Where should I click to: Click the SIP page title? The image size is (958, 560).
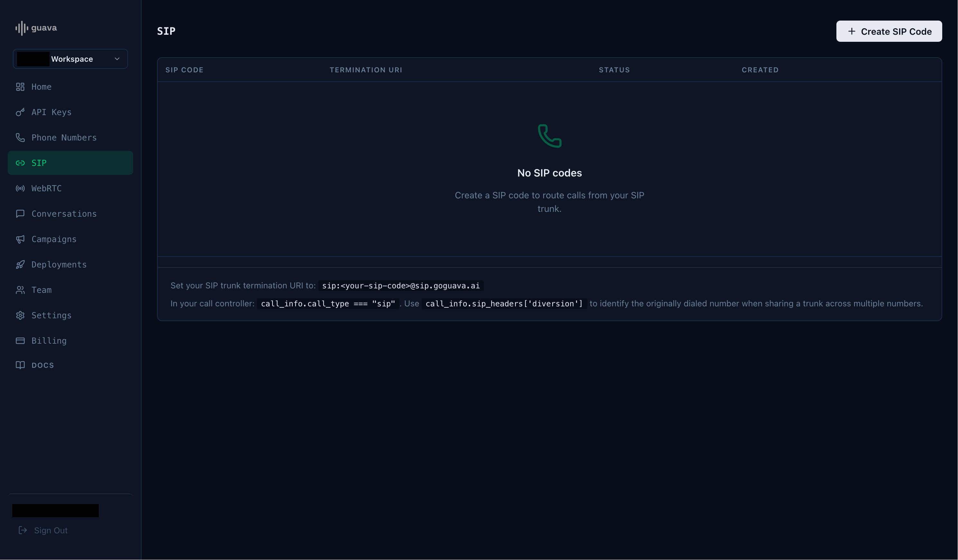pyautogui.click(x=166, y=31)
